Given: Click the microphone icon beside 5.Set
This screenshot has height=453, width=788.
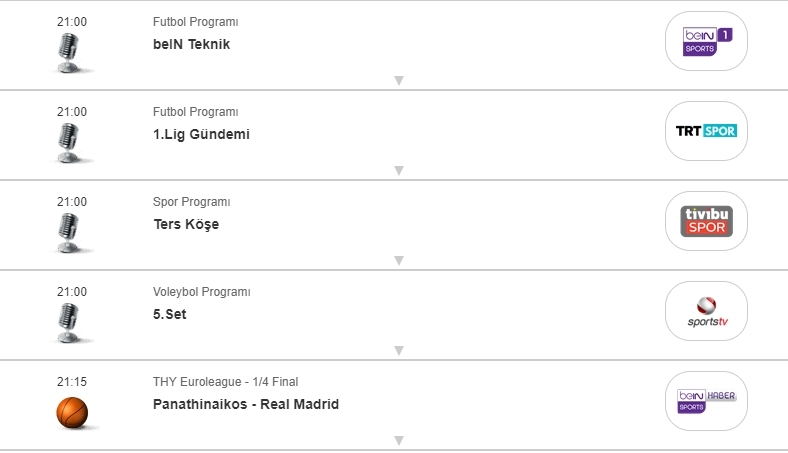Looking at the screenshot, I should pyautogui.click(x=69, y=322).
